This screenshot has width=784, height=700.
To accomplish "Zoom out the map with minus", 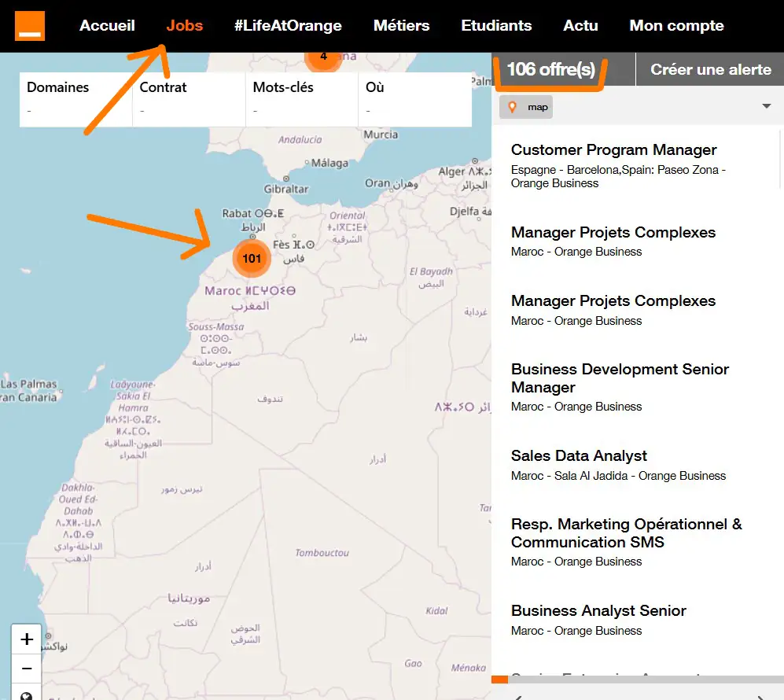I will [x=27, y=669].
